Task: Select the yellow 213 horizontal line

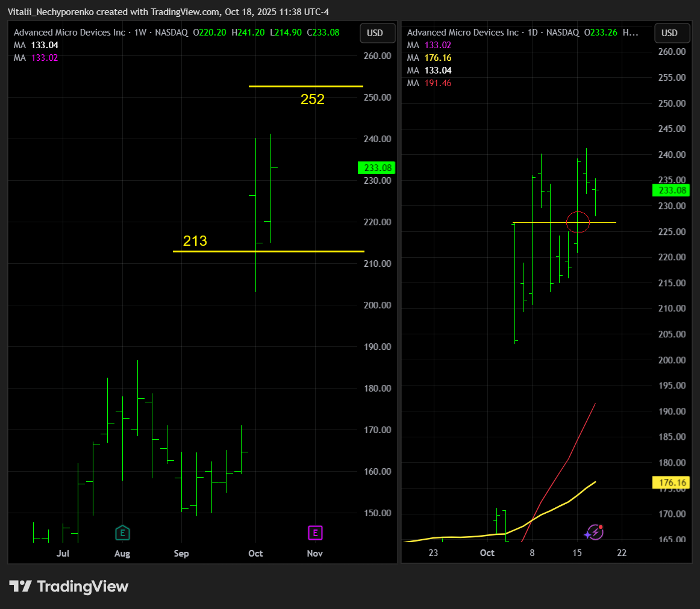Action: tap(269, 251)
